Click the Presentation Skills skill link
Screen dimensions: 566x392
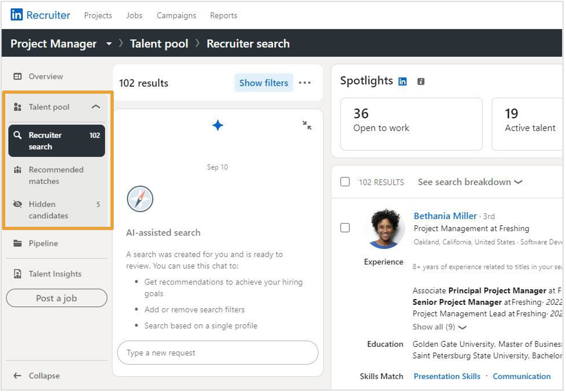coord(447,376)
